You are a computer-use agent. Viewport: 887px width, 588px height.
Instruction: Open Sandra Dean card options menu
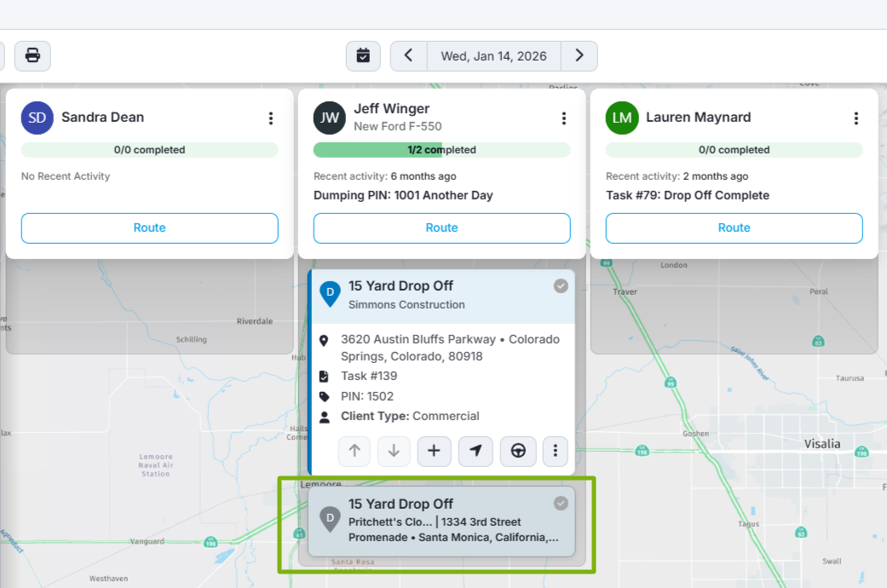[271, 118]
